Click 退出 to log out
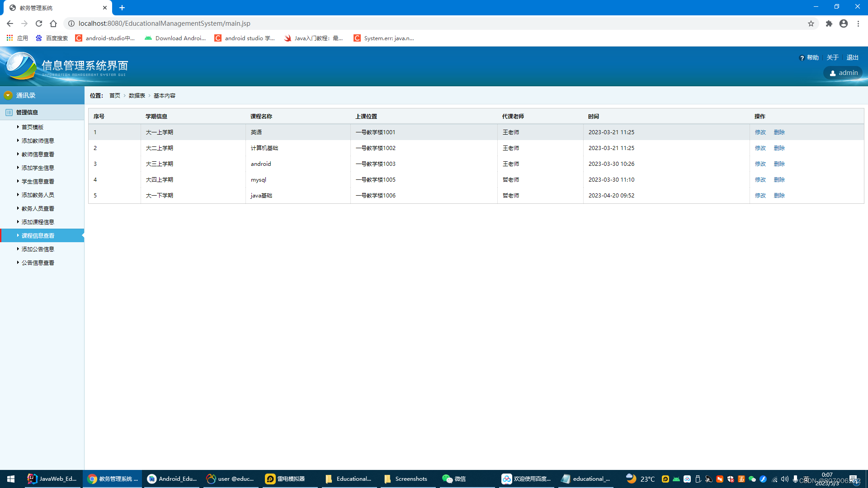Screen dimensions: 868x488 852,57
